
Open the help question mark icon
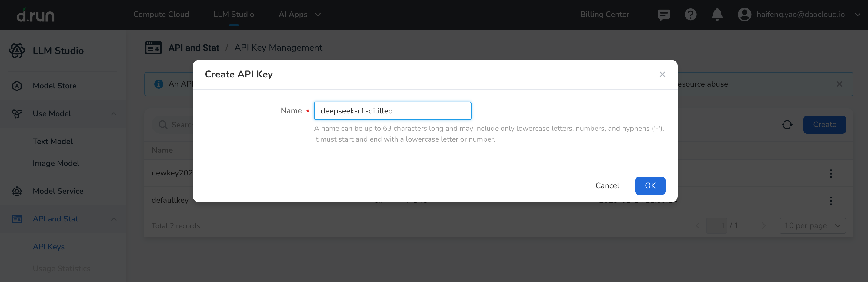[690, 15]
